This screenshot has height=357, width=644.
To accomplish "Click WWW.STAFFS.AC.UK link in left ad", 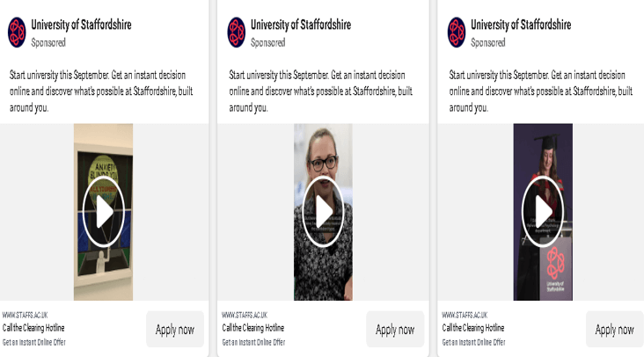I will tap(25, 315).
